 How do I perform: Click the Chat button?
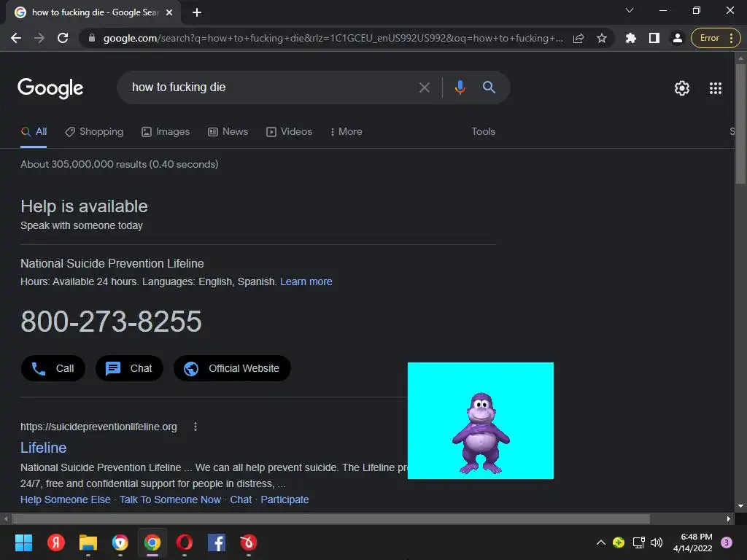click(130, 368)
